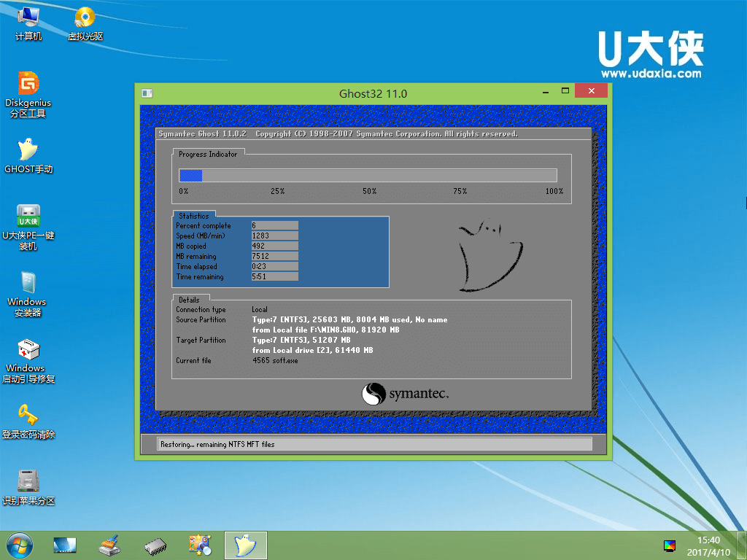Screen dimensions: 747x560
Task: Minimize the Ghost32 11.0 window
Action: [x=545, y=93]
